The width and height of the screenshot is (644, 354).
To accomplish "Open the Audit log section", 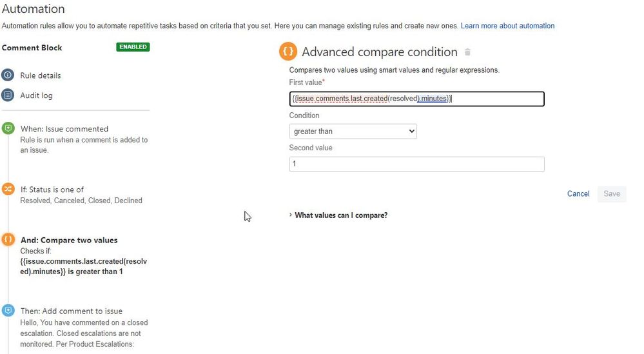I will [x=36, y=95].
